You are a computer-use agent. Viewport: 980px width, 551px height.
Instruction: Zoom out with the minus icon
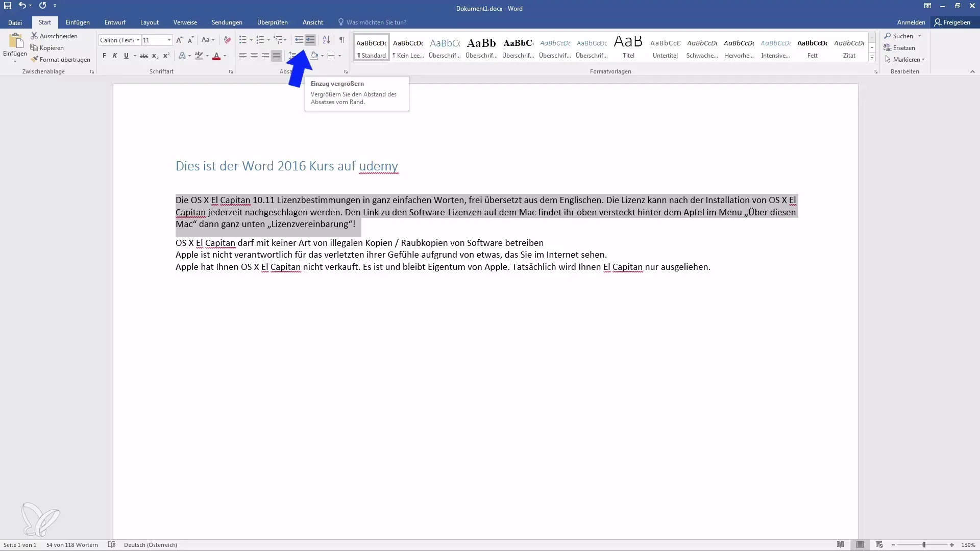tap(893, 545)
